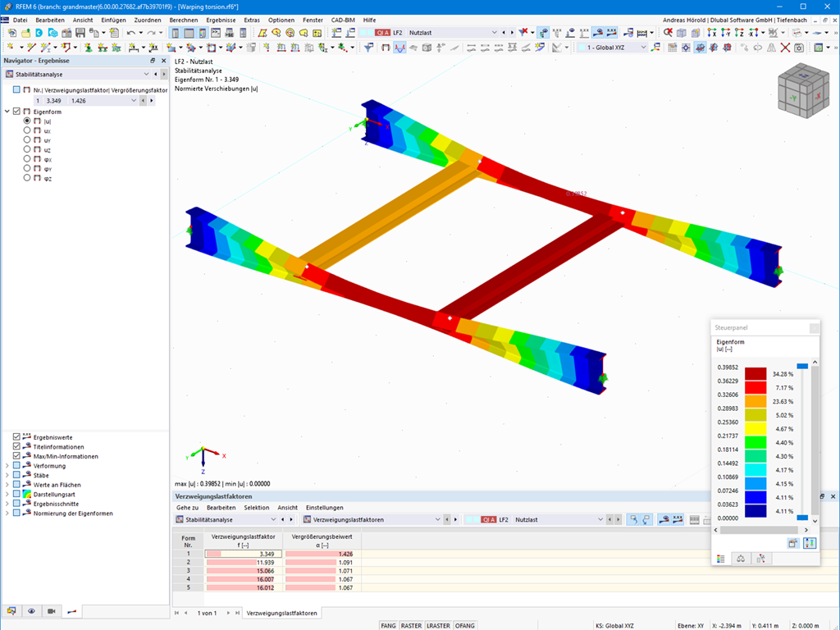The height and width of the screenshot is (630, 840).
Task: Click the green color swatch at 4.40 %
Action: tap(756, 442)
